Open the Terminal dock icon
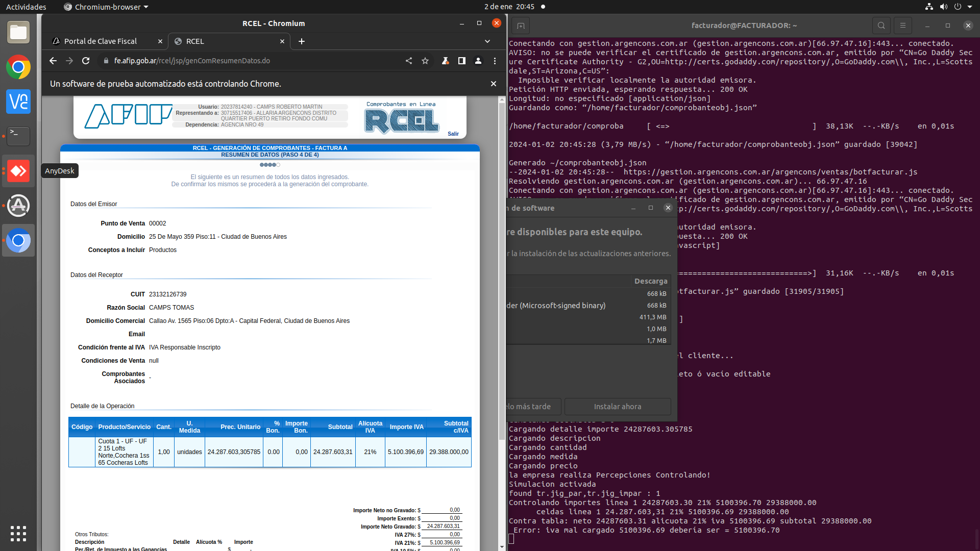Screen dimensions: 980x551 click(x=18, y=136)
